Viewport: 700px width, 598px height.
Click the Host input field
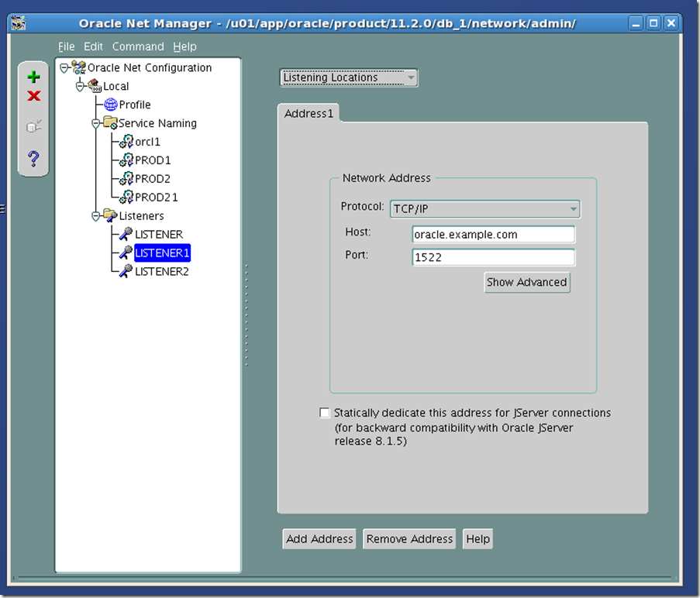click(x=494, y=235)
